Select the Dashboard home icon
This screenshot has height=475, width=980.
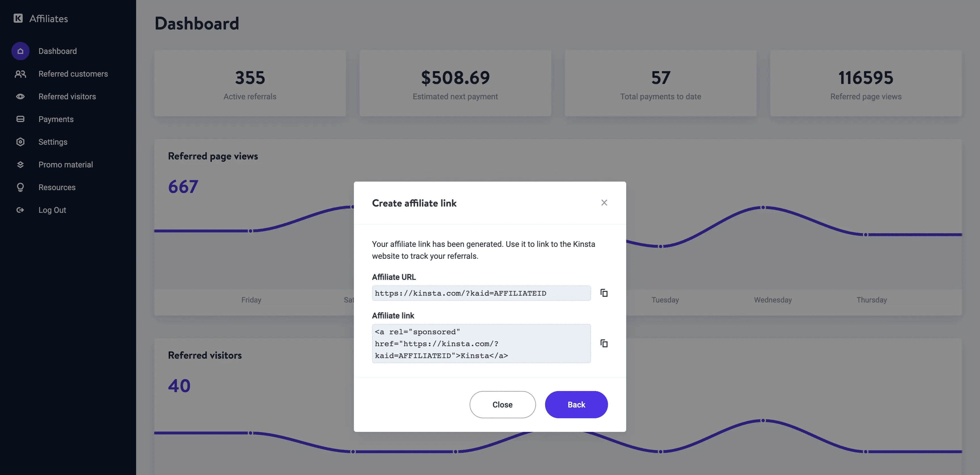pyautogui.click(x=20, y=51)
